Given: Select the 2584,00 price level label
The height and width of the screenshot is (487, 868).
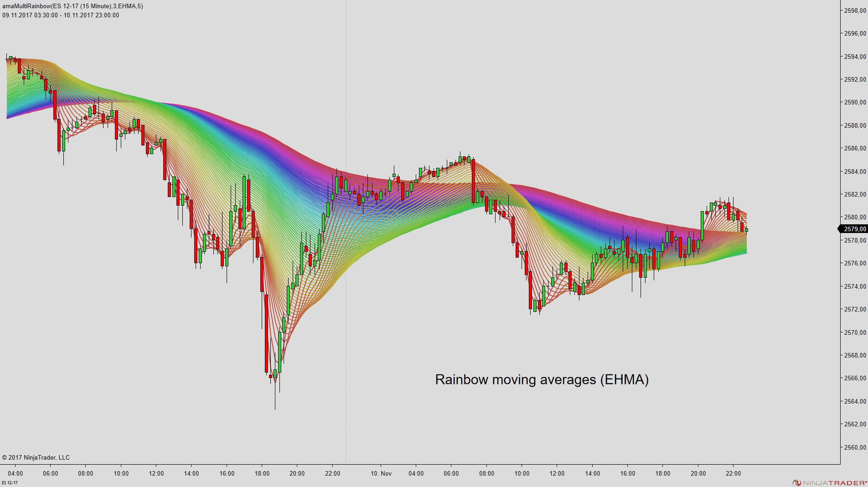Looking at the screenshot, I should point(855,171).
